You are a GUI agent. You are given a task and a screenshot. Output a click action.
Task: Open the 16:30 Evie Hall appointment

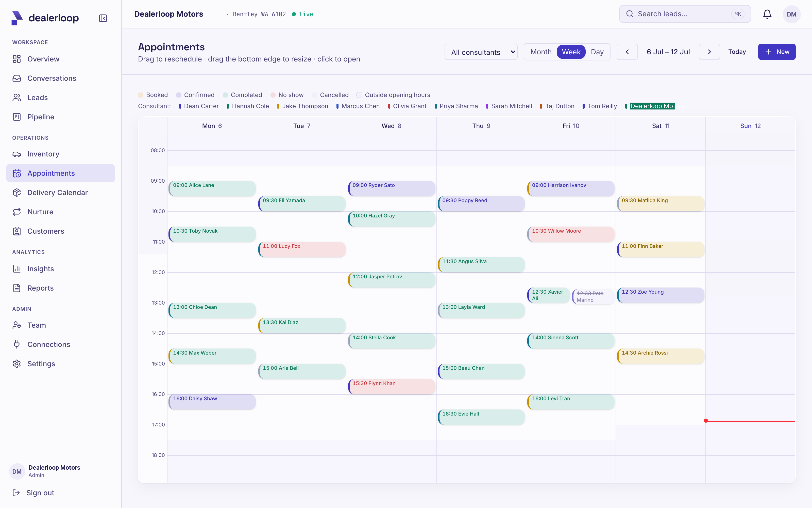[x=481, y=417]
